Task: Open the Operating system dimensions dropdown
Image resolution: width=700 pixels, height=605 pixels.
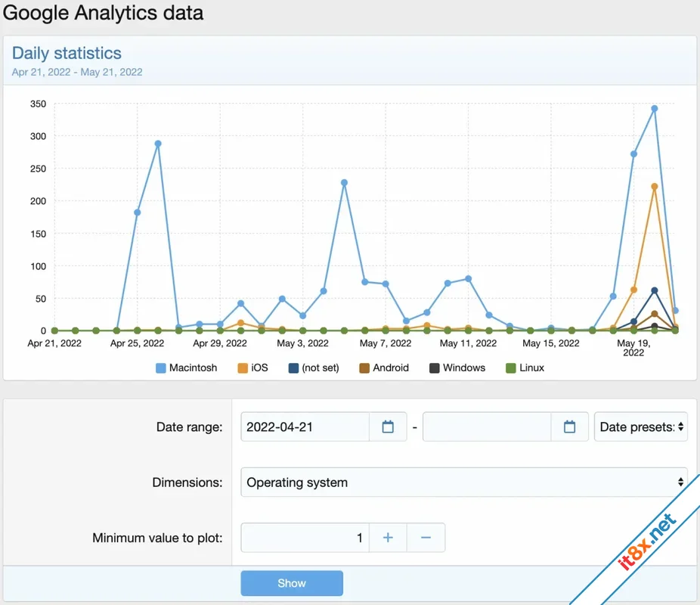Action: (x=464, y=482)
